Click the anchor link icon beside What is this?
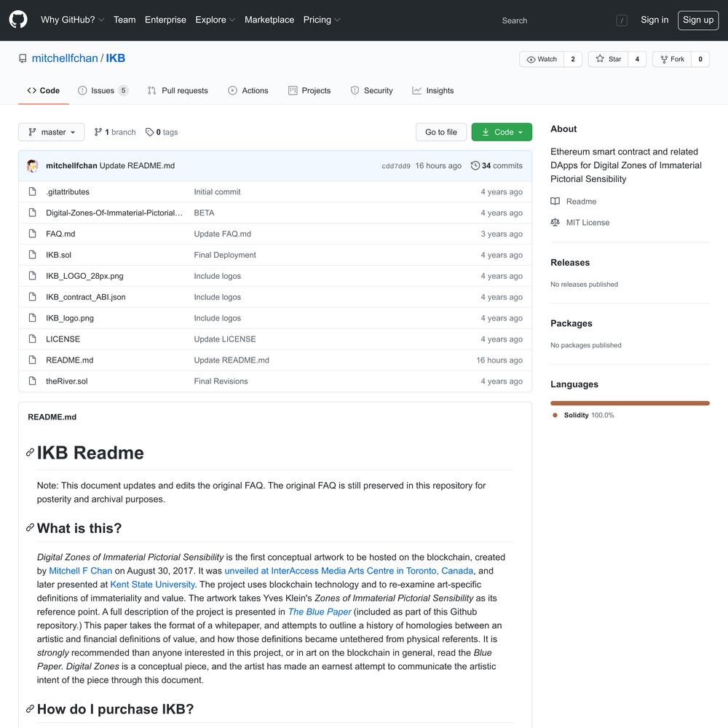The width and height of the screenshot is (728, 728). click(x=30, y=527)
